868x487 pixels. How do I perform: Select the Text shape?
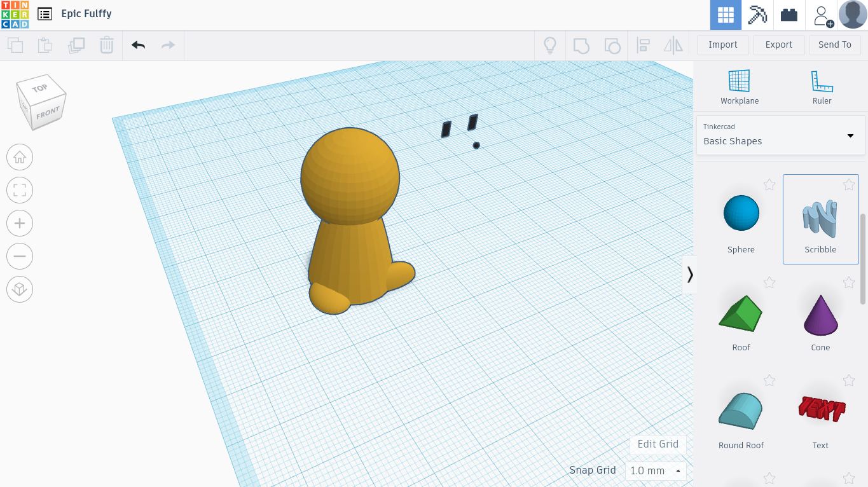click(820, 415)
